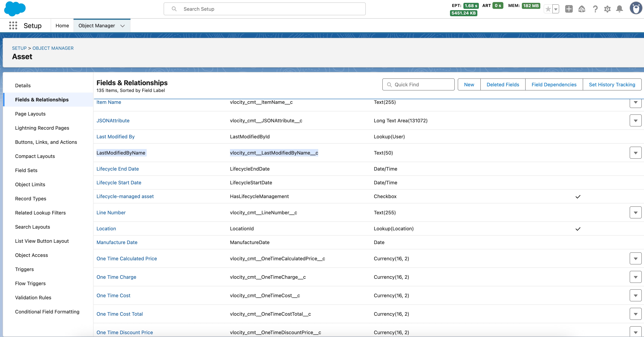
Task: Click the favorites star icon
Action: click(x=548, y=9)
